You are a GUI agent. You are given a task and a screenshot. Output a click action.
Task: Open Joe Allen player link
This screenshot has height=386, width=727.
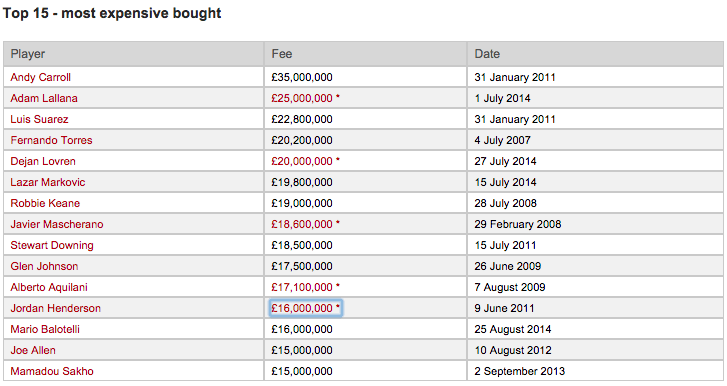pos(33,350)
